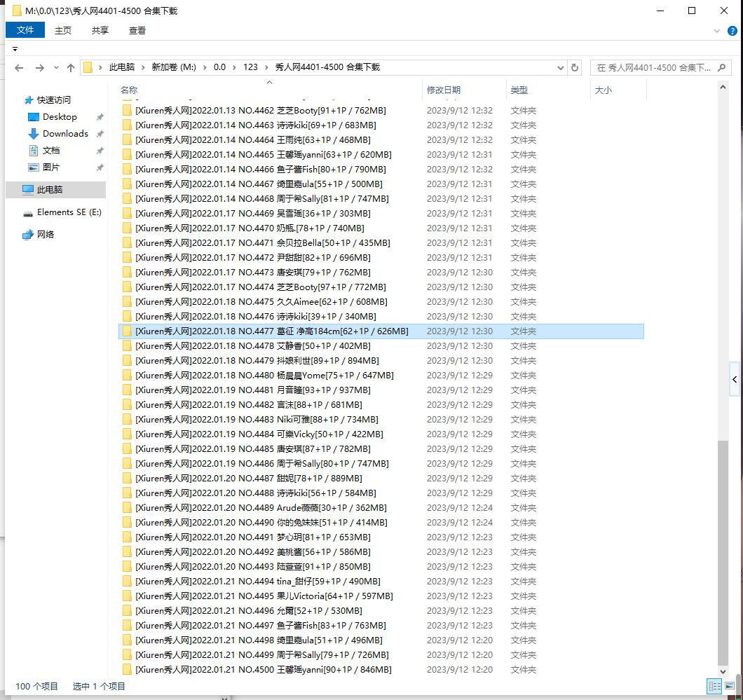The height and width of the screenshot is (700, 743).
Task: Click the search magnifier icon
Action: click(721, 68)
